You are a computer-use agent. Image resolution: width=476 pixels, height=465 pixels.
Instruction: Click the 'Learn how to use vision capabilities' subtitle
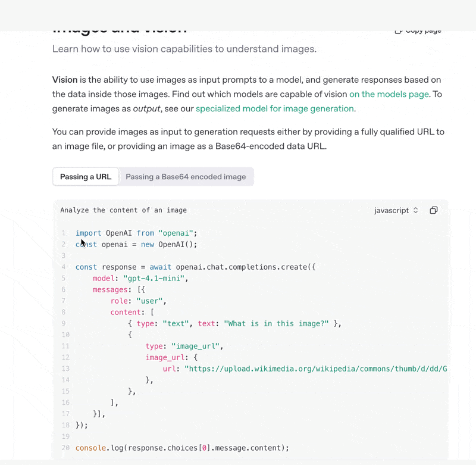184,49
